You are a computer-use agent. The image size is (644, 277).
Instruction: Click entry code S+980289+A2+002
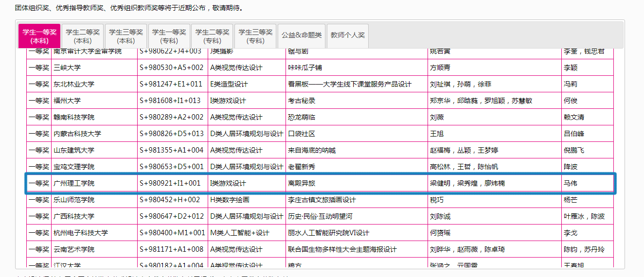(x=171, y=117)
